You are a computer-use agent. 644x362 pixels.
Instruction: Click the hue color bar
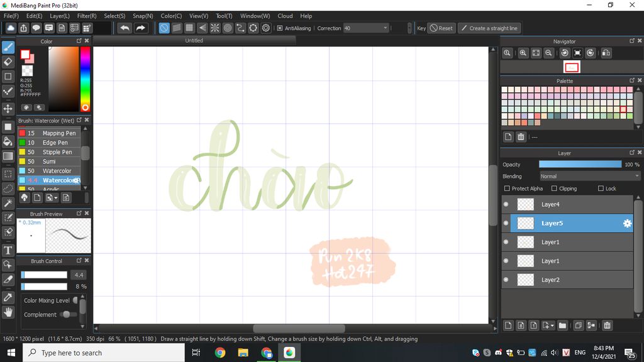click(x=85, y=79)
